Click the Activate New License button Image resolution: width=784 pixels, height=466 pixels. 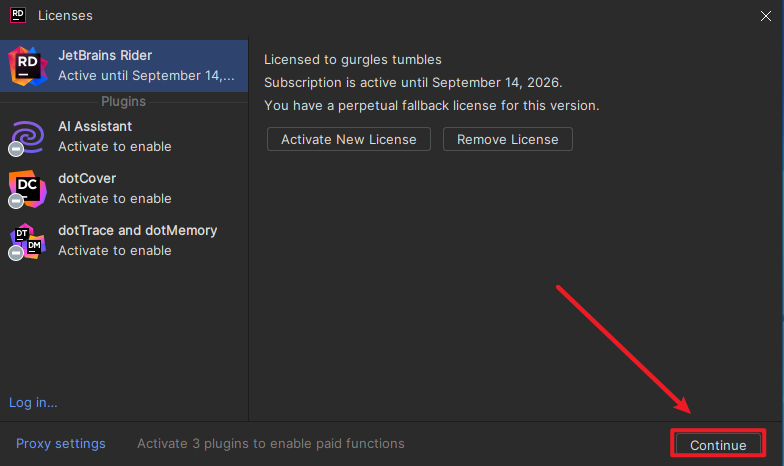click(348, 139)
